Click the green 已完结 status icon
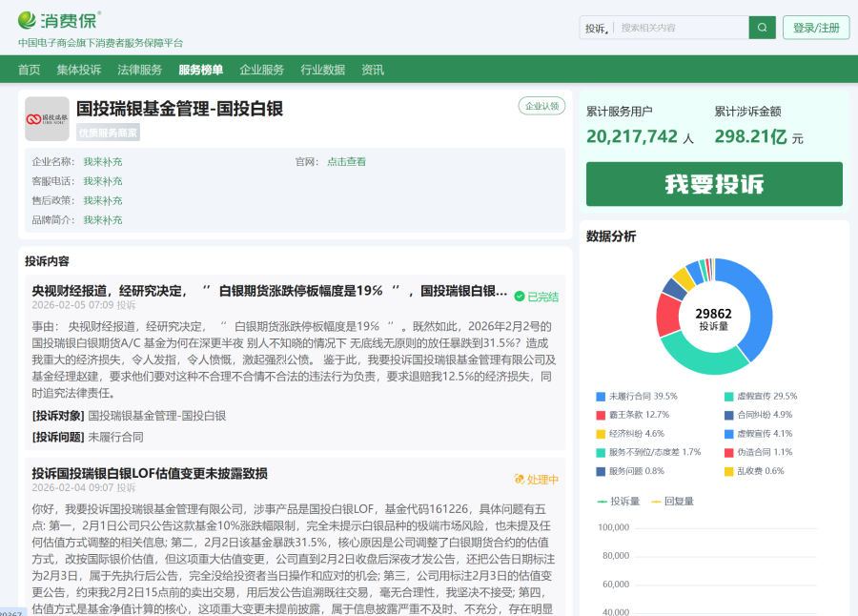The height and width of the screenshot is (616, 858). pos(520,297)
